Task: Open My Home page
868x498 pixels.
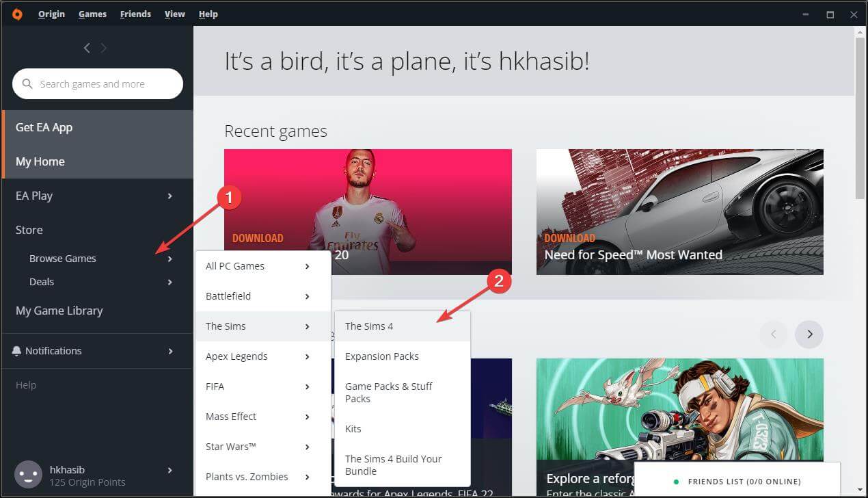Action: (98, 161)
